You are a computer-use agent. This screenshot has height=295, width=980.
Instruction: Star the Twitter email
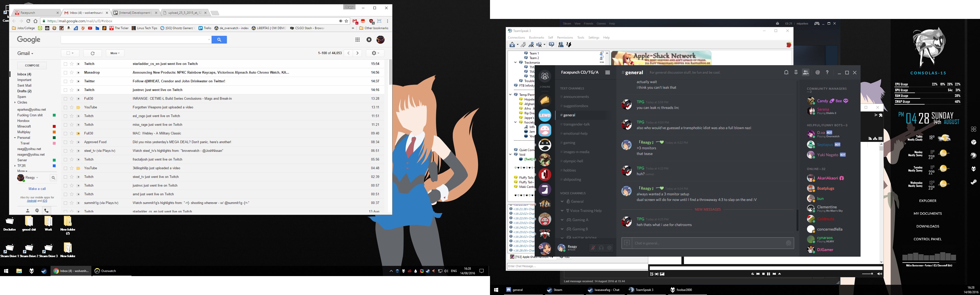click(71, 81)
